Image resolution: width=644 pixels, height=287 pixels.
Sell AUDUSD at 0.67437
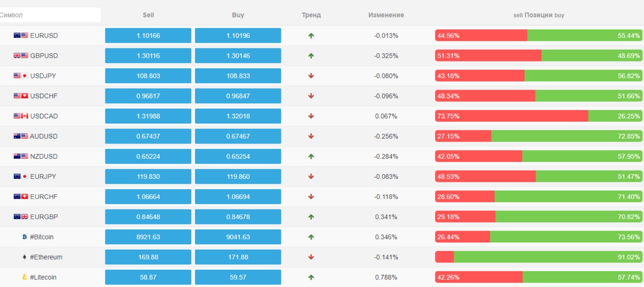click(x=148, y=136)
